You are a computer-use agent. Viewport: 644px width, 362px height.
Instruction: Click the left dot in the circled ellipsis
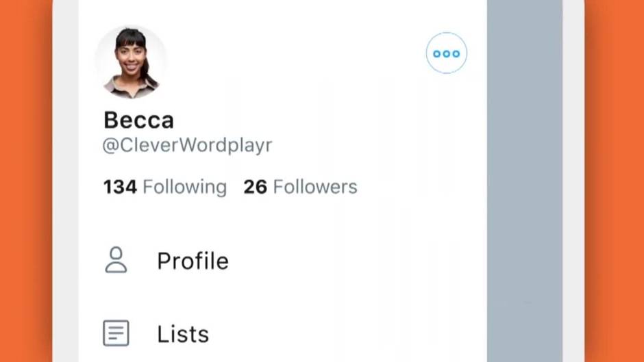(x=436, y=54)
